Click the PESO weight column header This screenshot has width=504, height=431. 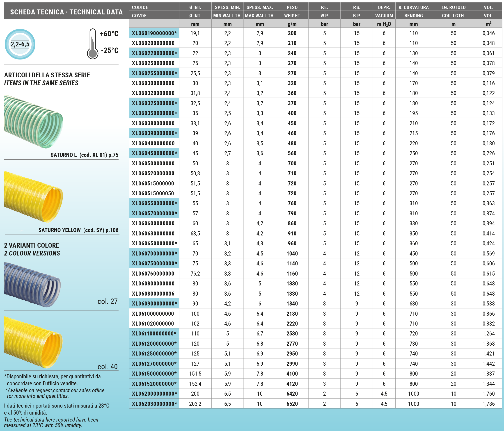point(292,7)
